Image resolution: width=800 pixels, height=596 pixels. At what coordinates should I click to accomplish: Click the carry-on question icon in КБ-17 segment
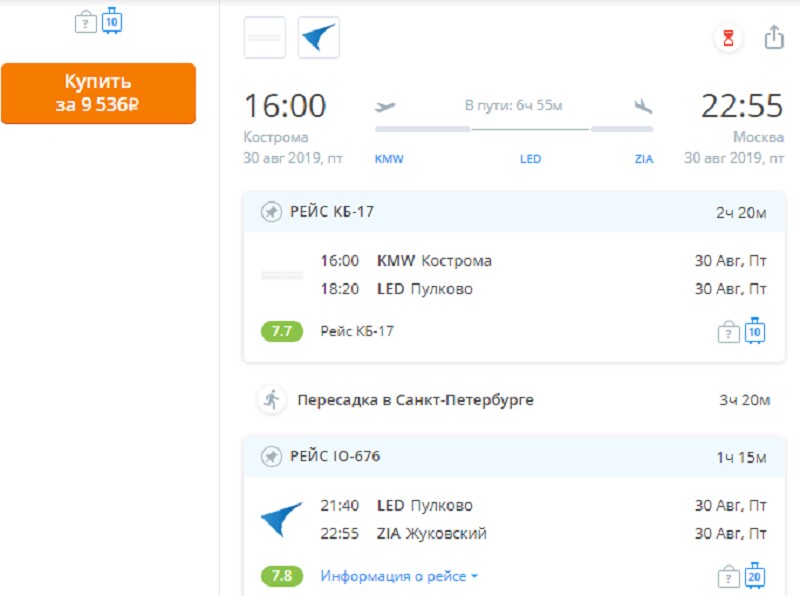[x=729, y=332]
